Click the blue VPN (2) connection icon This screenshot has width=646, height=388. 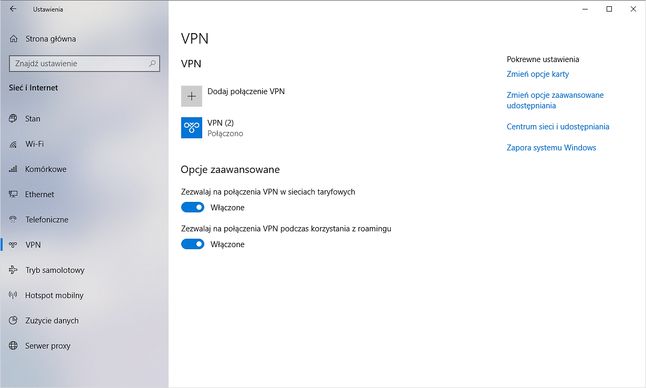(192, 128)
